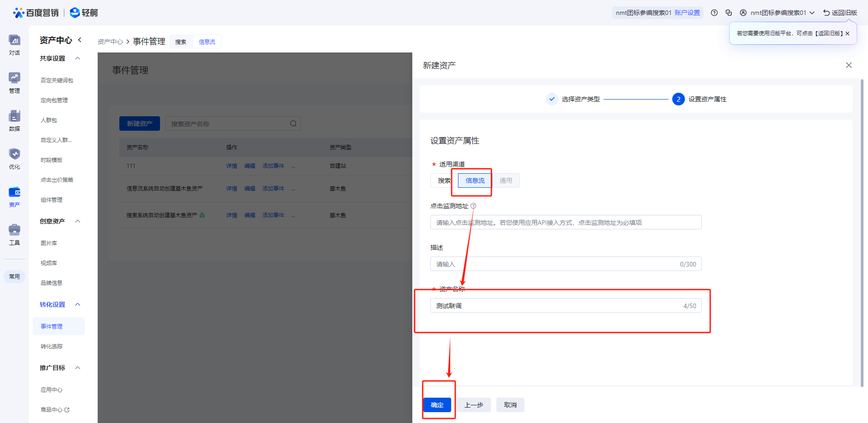868x423 pixels.
Task: Collapse the 创意资产 section
Action: click(78, 221)
